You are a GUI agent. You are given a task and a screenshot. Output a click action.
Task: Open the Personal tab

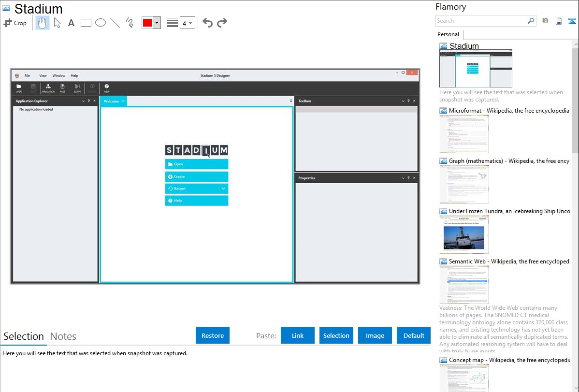(x=448, y=34)
